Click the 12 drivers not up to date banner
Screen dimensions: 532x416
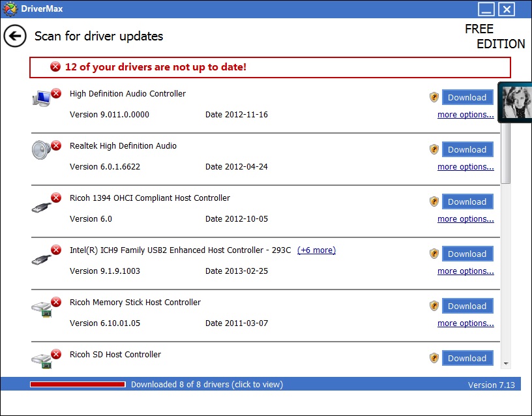pyautogui.click(x=270, y=67)
